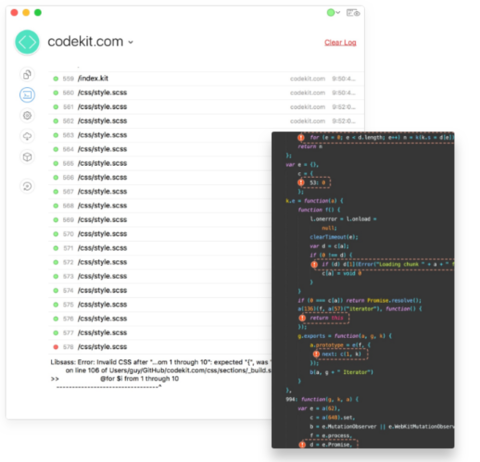Open the codekit.com project dropdown chevron

[131, 42]
